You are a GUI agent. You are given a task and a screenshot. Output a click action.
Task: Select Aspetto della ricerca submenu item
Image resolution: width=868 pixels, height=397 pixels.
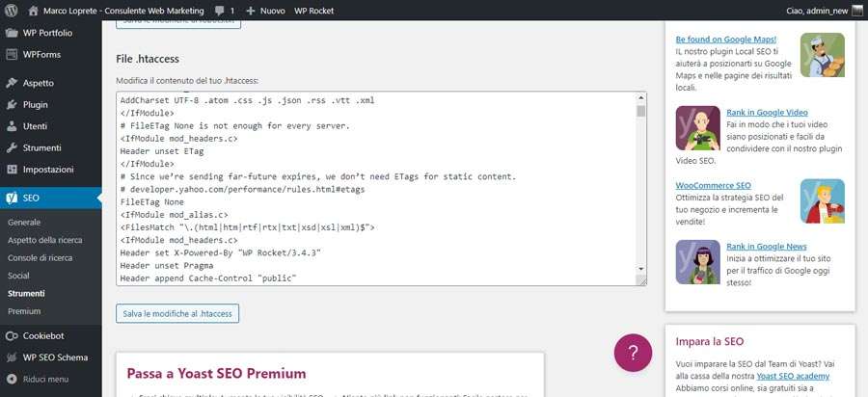click(44, 240)
